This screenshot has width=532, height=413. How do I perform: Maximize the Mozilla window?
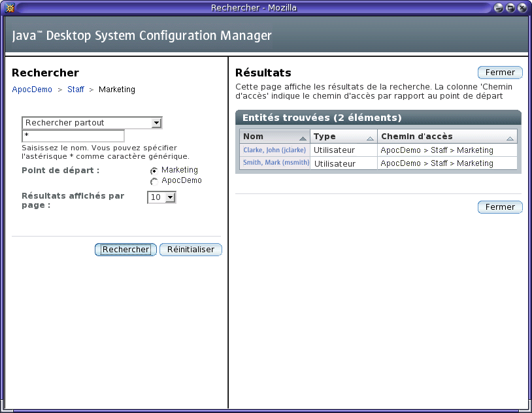pos(510,8)
